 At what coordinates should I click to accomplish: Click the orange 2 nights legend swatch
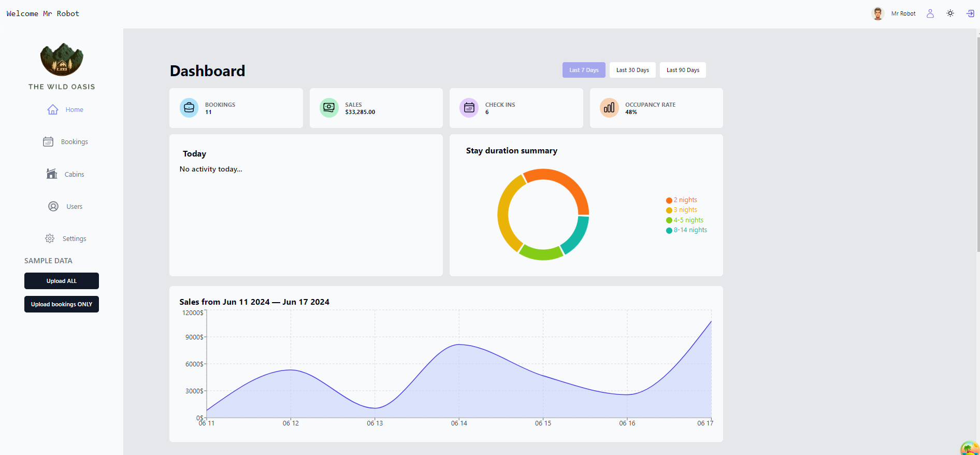coord(669,201)
